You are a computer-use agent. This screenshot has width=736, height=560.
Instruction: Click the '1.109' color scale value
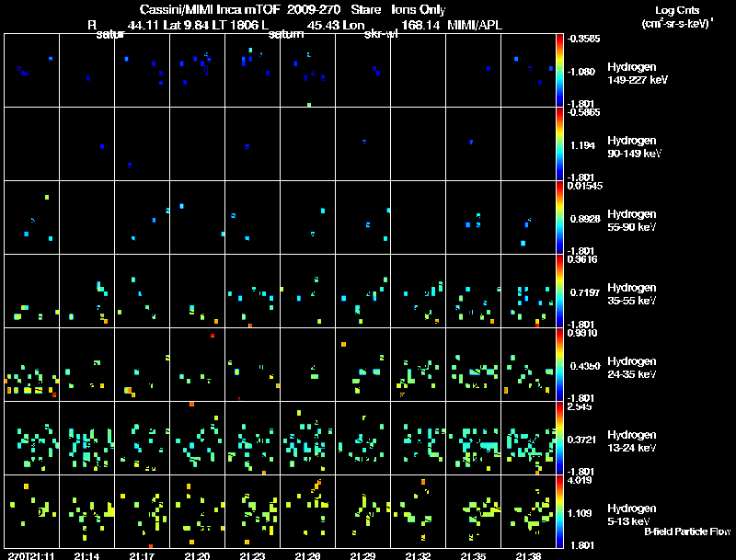580,513
